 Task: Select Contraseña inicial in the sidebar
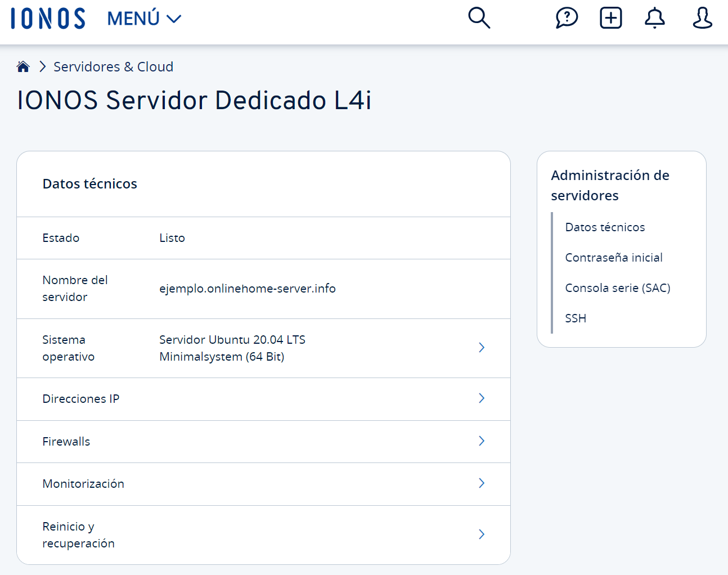pos(614,258)
